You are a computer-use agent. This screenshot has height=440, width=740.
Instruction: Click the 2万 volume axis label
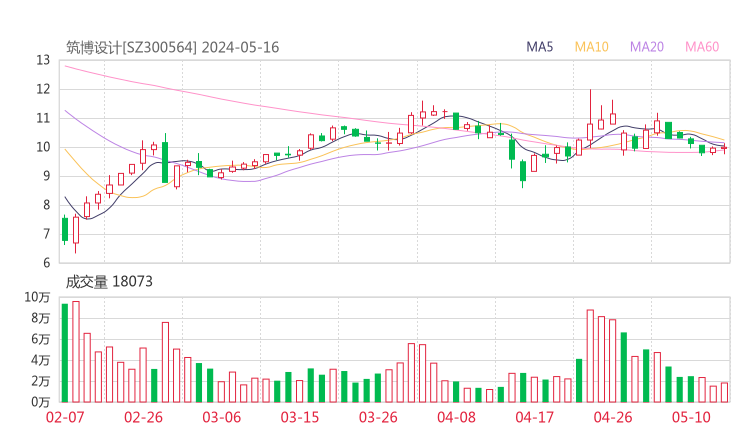pyautogui.click(x=41, y=381)
